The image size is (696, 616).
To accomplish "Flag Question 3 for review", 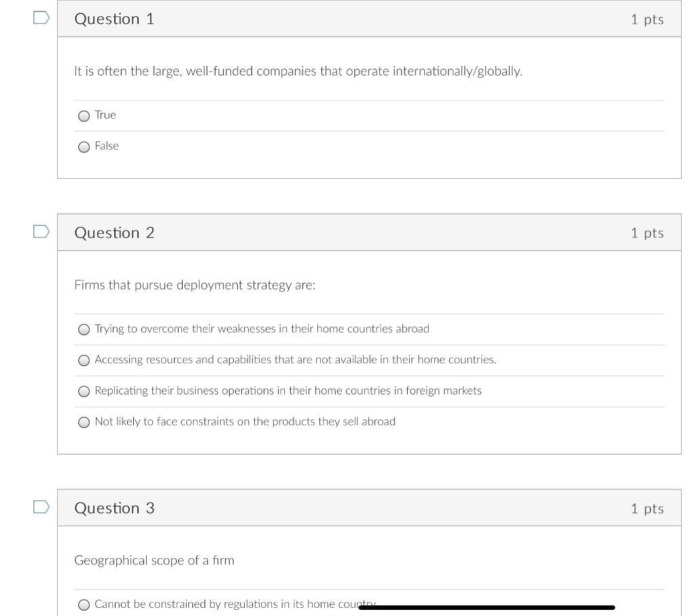I will (41, 507).
